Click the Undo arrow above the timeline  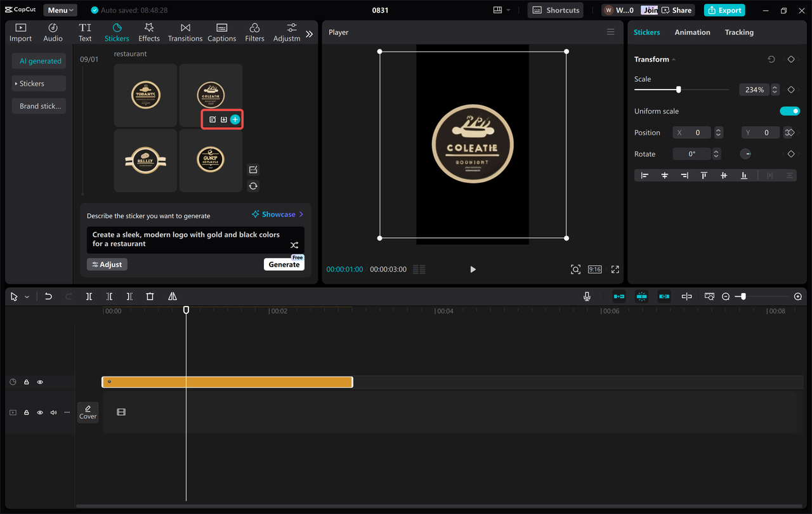48,296
